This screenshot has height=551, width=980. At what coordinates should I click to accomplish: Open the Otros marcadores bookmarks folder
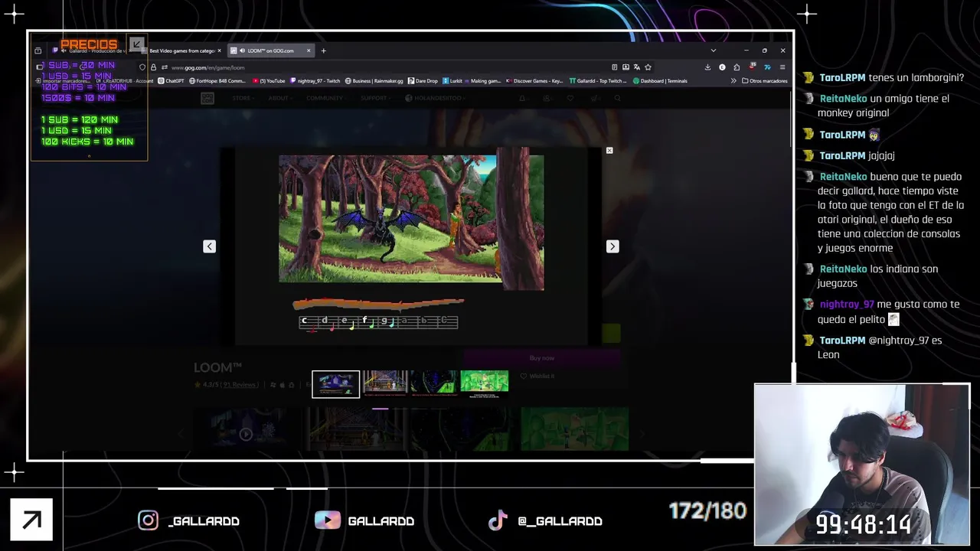point(764,80)
